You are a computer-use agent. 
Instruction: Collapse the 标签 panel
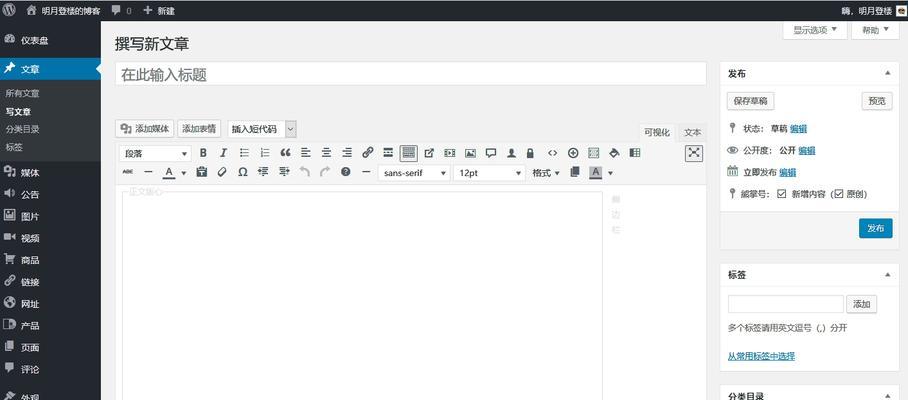coord(888,275)
